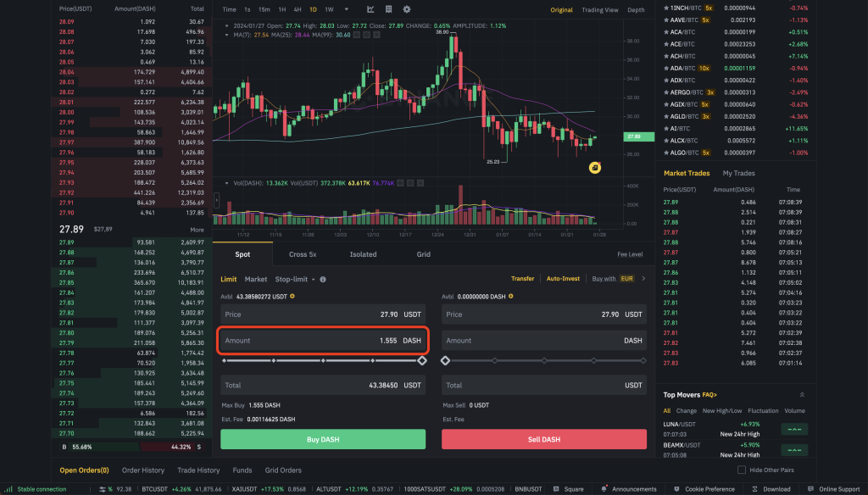Image resolution: width=868 pixels, height=495 pixels.
Task: Click the chart layout grid icon
Action: tap(388, 9)
